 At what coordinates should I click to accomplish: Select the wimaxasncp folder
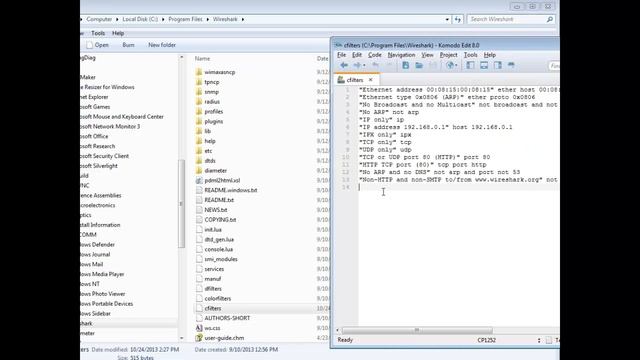pos(220,72)
